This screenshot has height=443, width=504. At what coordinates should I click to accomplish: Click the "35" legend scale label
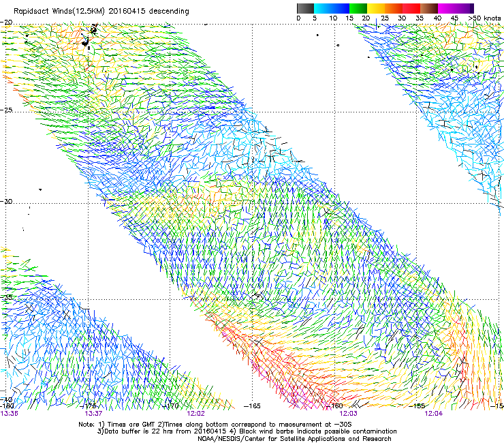420,18
